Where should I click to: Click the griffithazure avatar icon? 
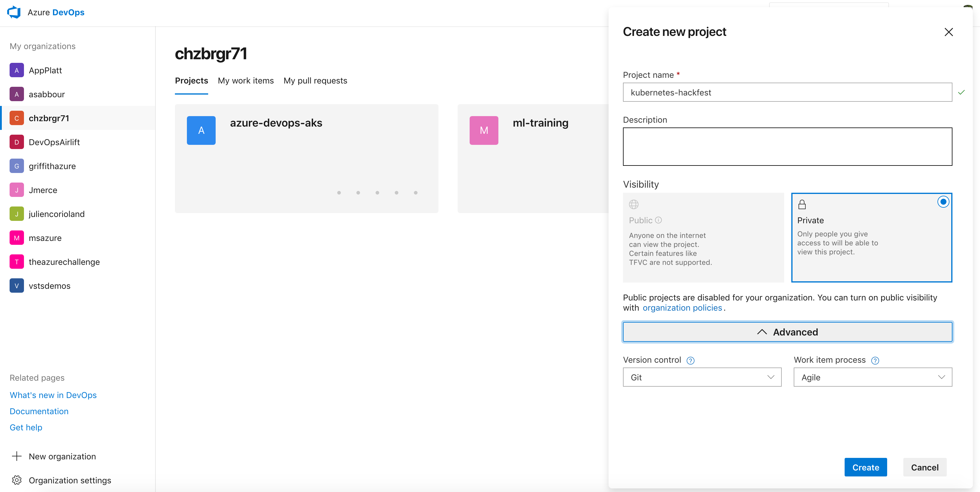[x=17, y=166]
